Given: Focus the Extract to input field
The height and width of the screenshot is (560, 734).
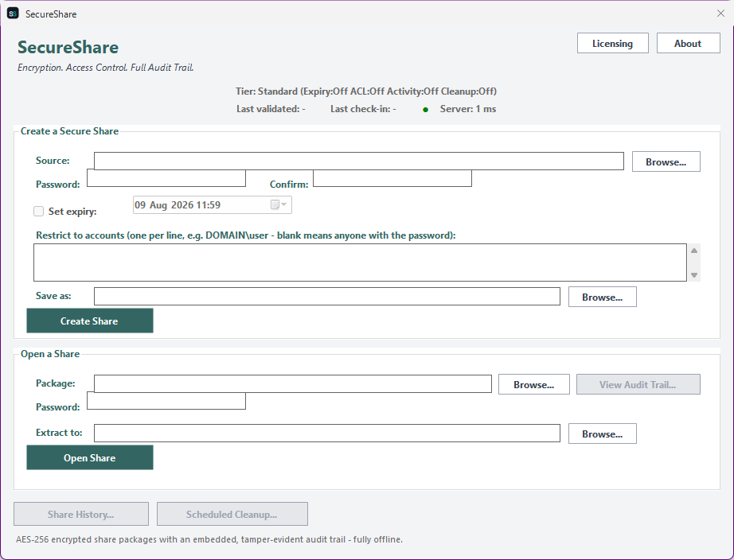Looking at the screenshot, I should (327, 433).
